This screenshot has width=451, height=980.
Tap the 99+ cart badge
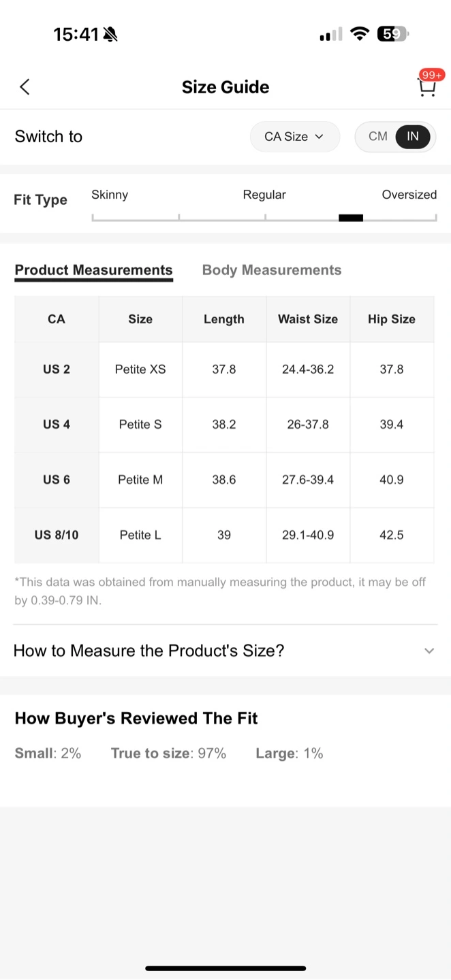coord(432,75)
